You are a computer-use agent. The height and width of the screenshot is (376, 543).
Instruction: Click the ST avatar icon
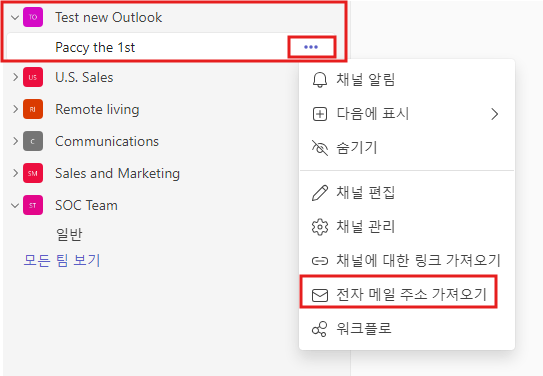(x=33, y=205)
